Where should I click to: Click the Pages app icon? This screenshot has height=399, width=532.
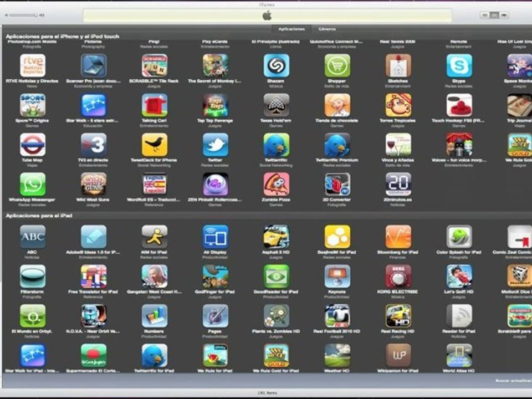click(x=216, y=316)
